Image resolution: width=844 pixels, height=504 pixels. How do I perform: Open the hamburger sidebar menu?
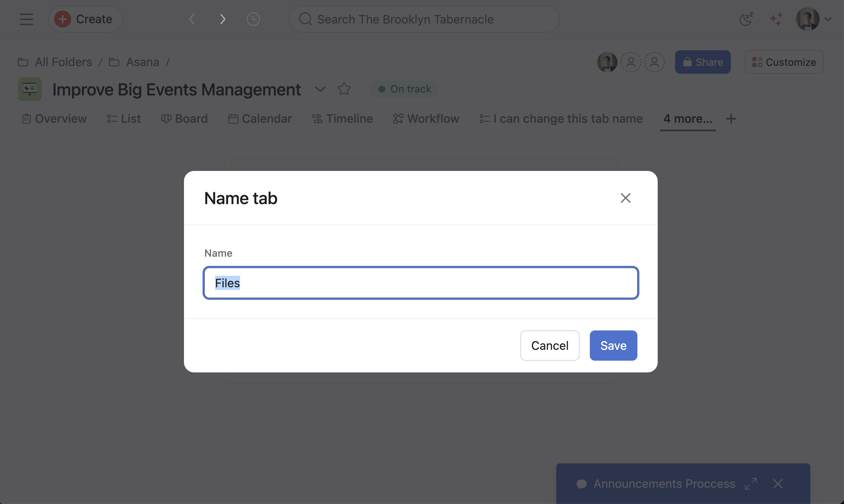click(26, 19)
